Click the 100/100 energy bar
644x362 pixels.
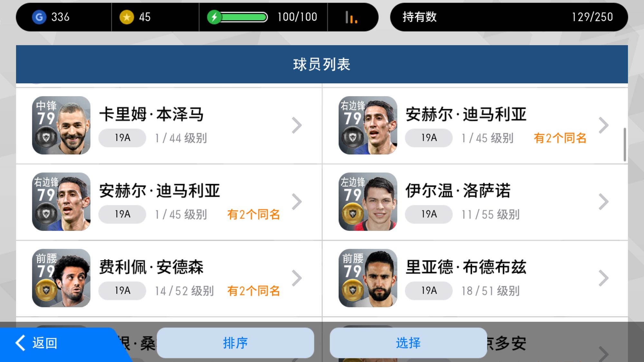(x=244, y=17)
